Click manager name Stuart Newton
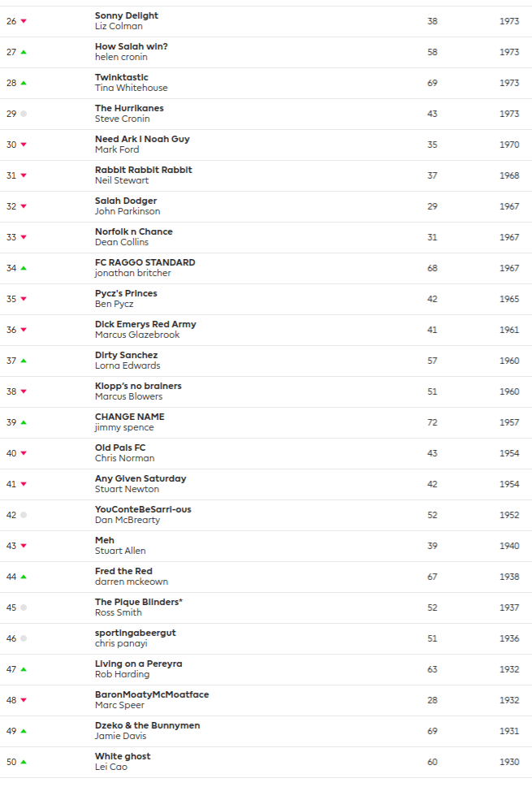 tap(127, 489)
